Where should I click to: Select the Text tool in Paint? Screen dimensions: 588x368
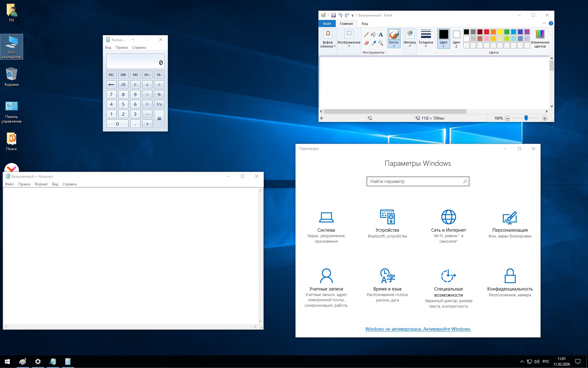coord(381,35)
